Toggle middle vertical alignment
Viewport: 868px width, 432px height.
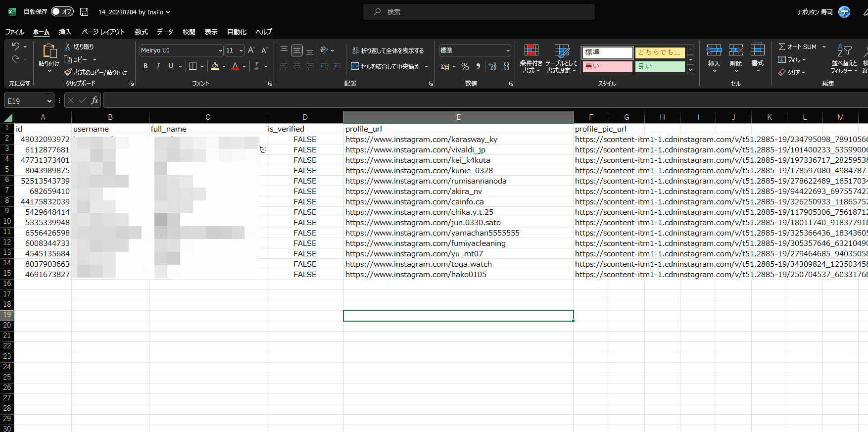click(x=297, y=50)
